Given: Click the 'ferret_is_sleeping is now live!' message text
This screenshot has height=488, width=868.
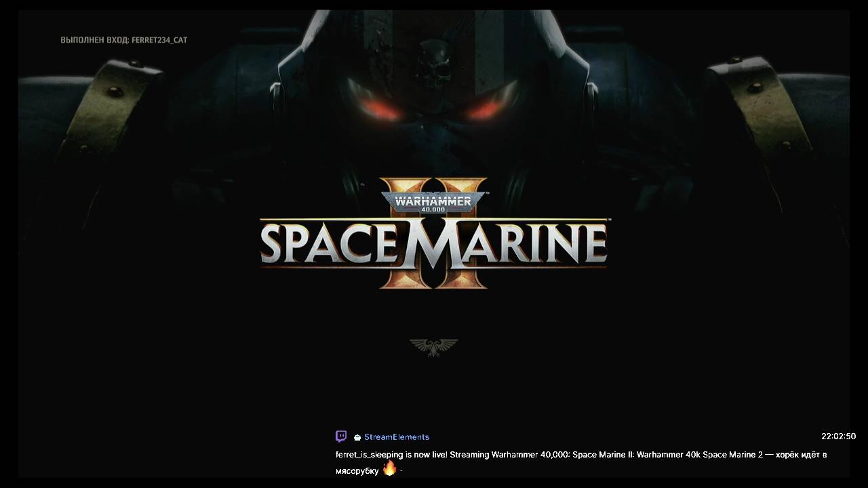Looking at the screenshot, I should [392, 455].
